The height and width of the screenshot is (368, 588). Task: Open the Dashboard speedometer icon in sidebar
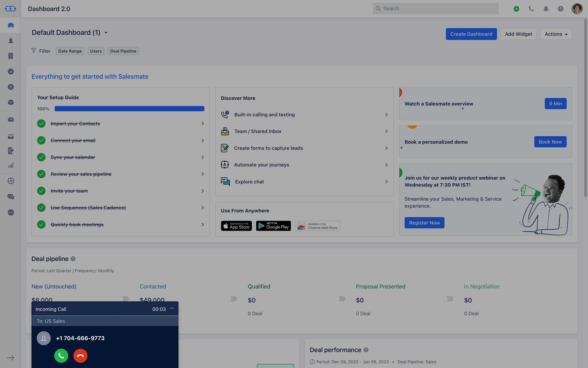click(11, 25)
